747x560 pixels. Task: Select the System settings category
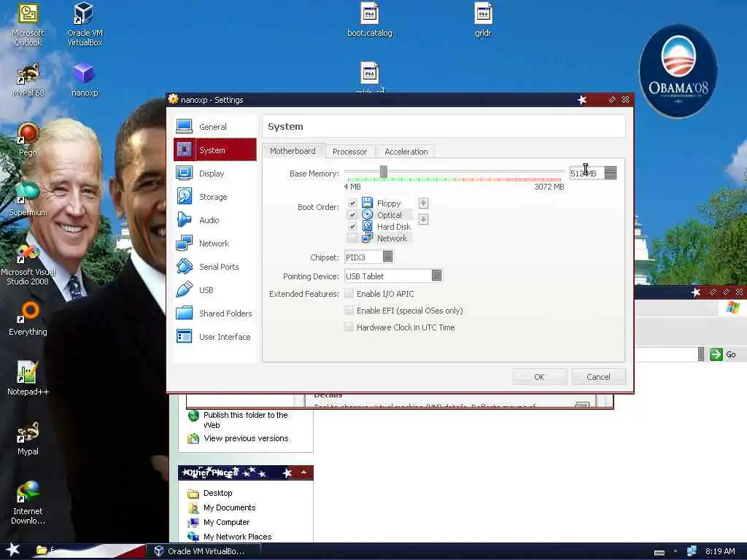coord(215,150)
